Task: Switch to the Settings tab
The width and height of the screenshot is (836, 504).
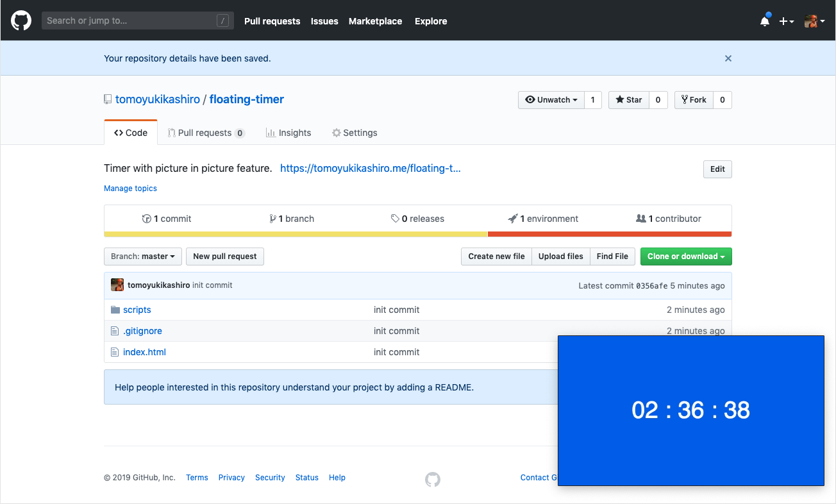Action: click(x=355, y=132)
